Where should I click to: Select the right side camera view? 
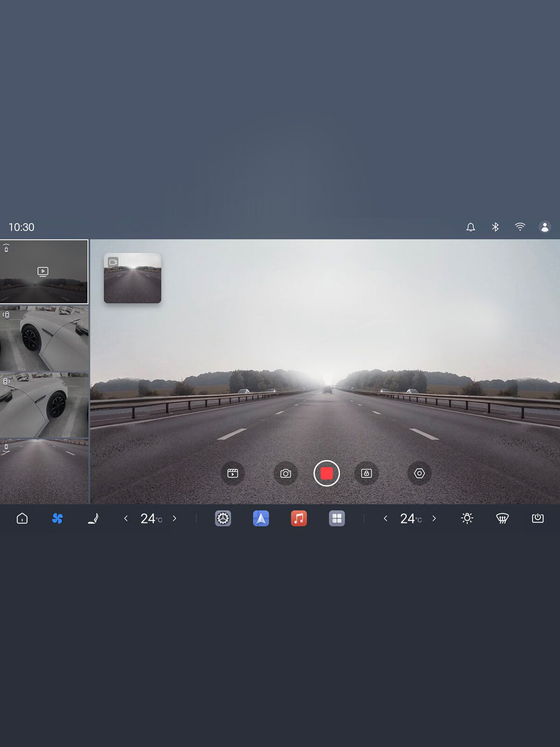(44, 405)
